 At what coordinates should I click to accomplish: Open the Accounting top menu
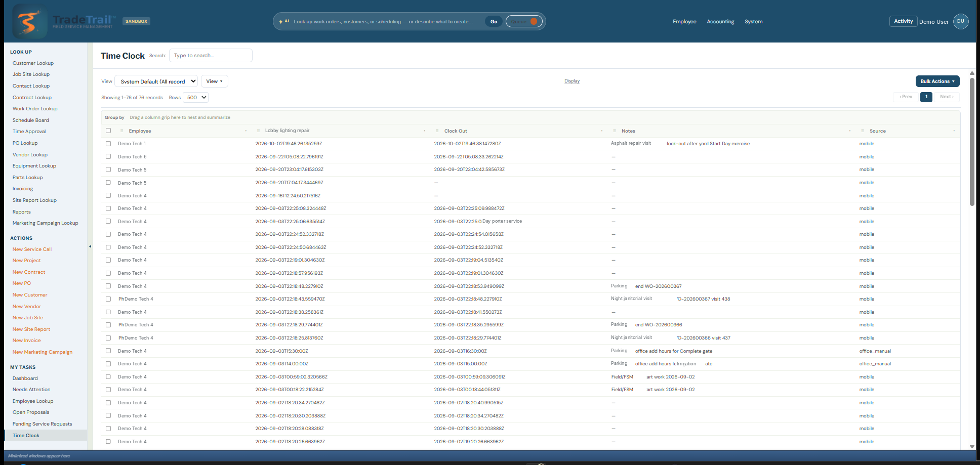click(x=720, y=22)
